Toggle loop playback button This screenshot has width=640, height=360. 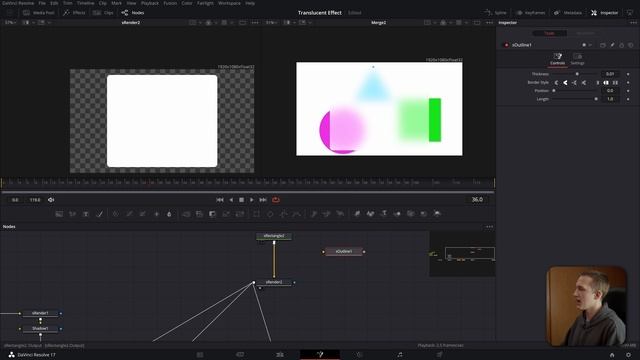(x=276, y=200)
